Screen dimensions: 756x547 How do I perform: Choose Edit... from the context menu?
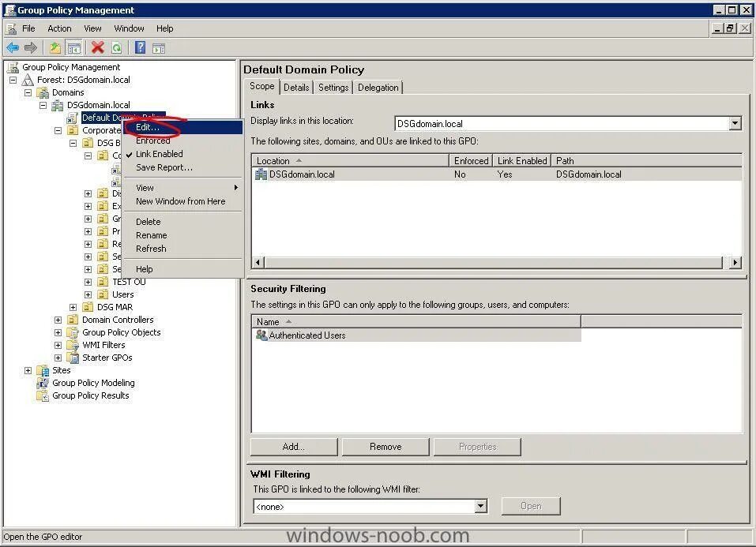pos(182,127)
